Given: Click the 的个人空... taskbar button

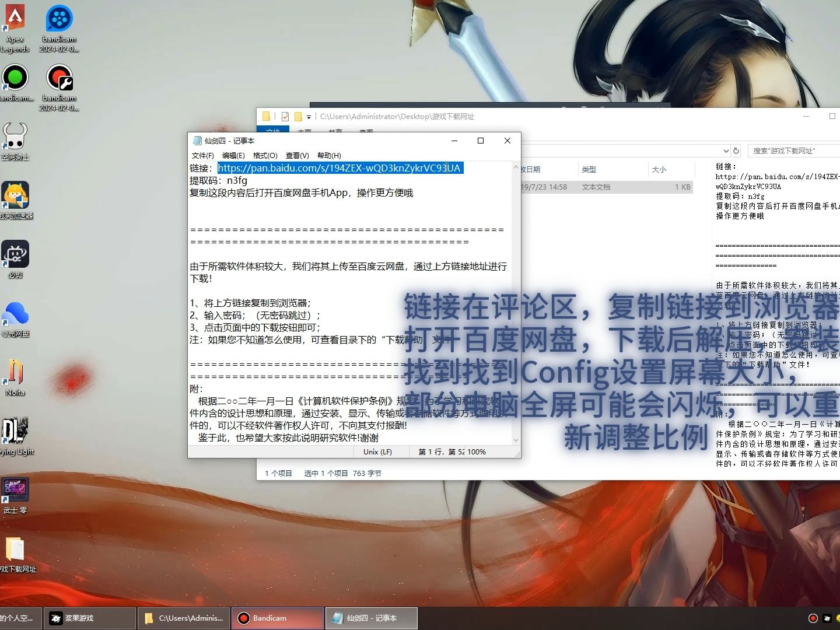Looking at the screenshot, I should (x=20, y=618).
